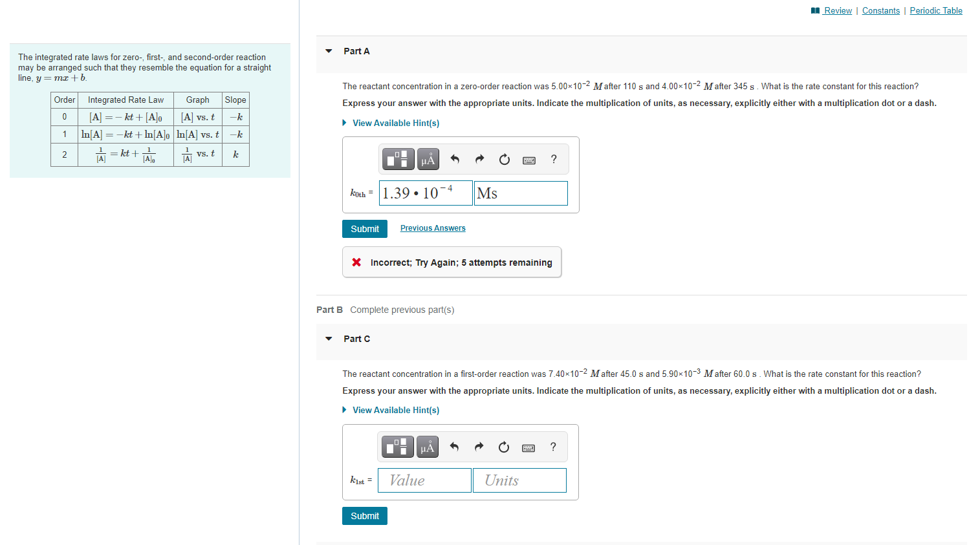Select the superscript/template icon in Part A editor

[397, 158]
